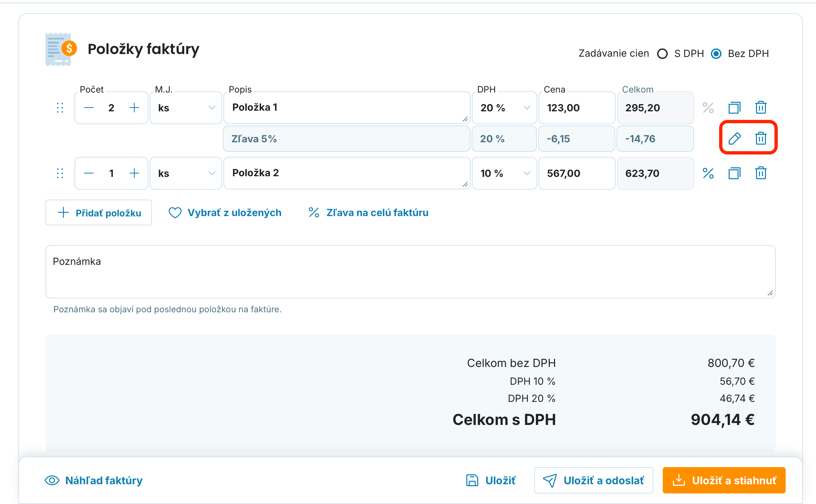
Task: Delete Položka 1 using the trash icon
Action: 761,107
